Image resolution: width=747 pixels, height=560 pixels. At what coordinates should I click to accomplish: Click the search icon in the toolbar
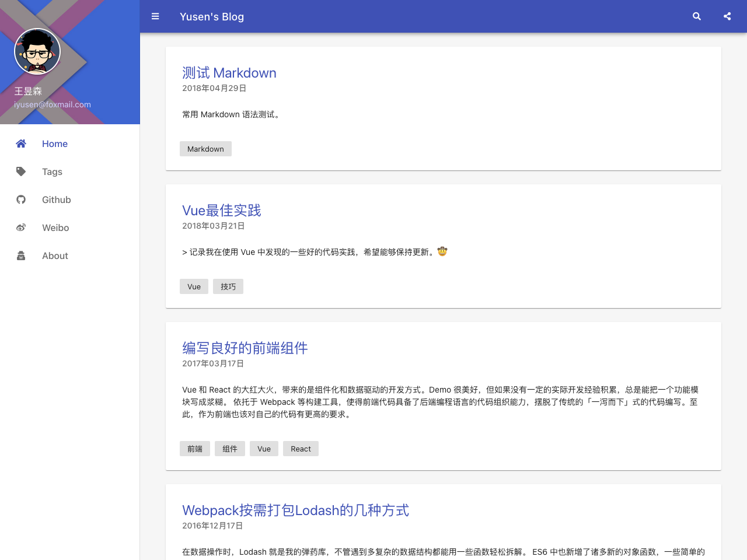[x=697, y=16]
